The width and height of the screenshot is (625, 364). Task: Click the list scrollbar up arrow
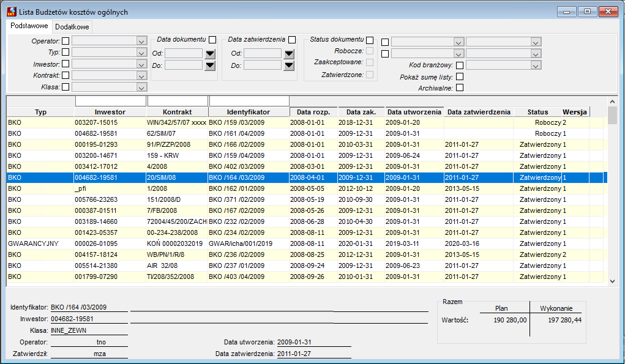coord(613,102)
